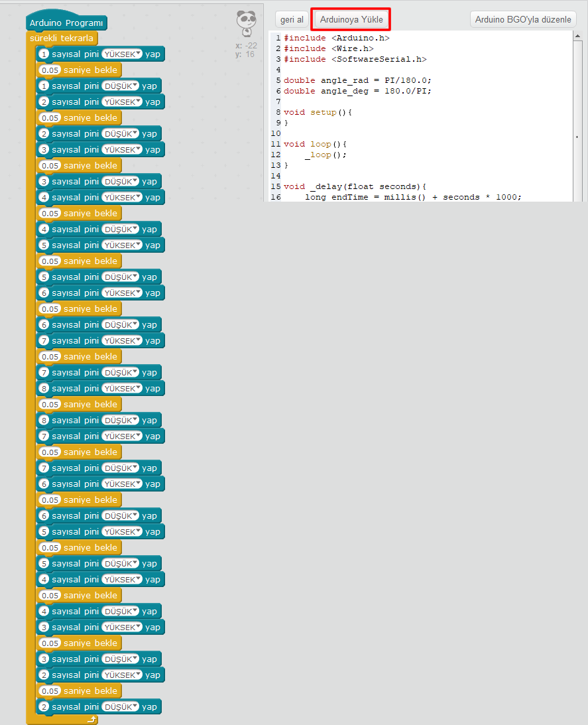Select the pin number 8 field in the pin 8 DÜŞÜK block
This screenshot has width=588, height=725.
tap(44, 421)
